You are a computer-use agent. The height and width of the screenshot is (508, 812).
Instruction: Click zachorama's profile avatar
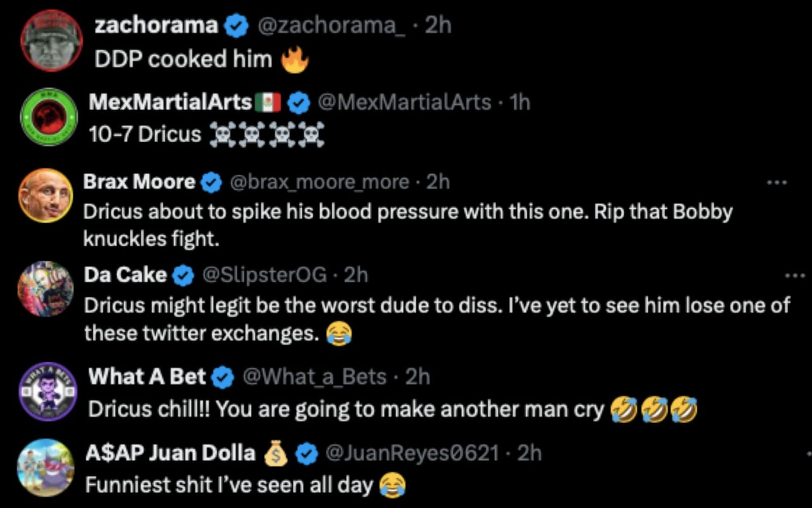point(51,40)
